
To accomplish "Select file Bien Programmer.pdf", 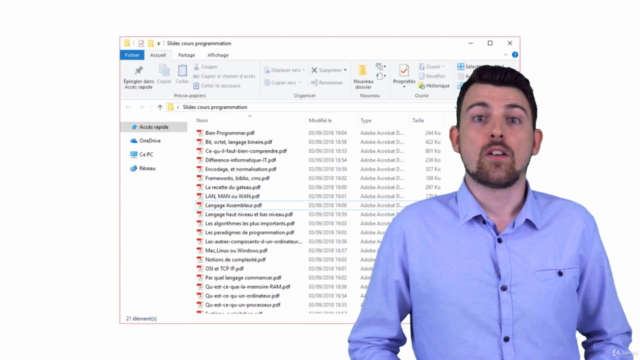I will (x=229, y=133).
